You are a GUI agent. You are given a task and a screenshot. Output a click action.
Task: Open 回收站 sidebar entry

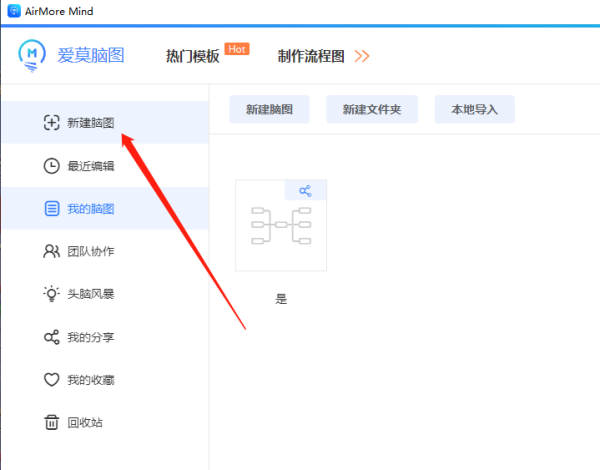coord(105,422)
